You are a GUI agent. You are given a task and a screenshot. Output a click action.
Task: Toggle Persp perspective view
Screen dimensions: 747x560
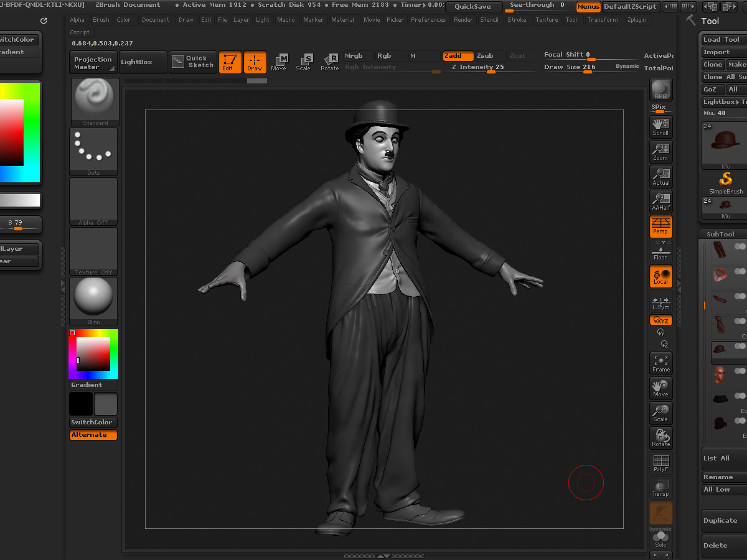coord(660,226)
